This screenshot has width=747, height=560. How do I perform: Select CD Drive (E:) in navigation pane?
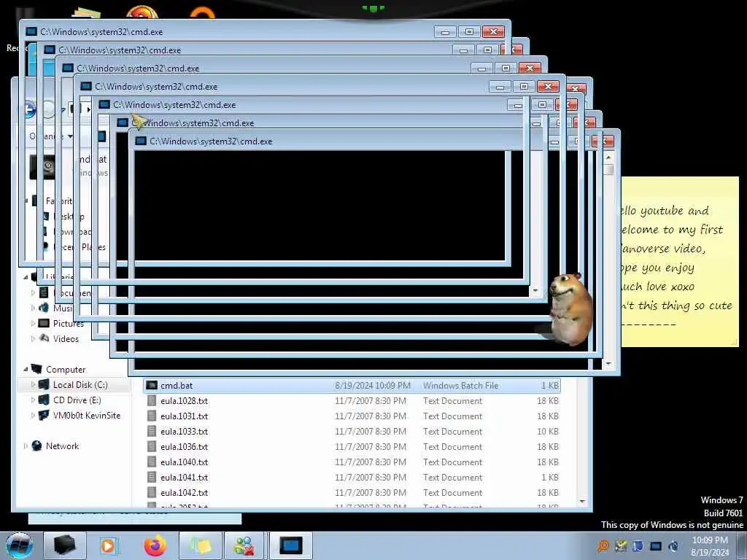(x=77, y=400)
